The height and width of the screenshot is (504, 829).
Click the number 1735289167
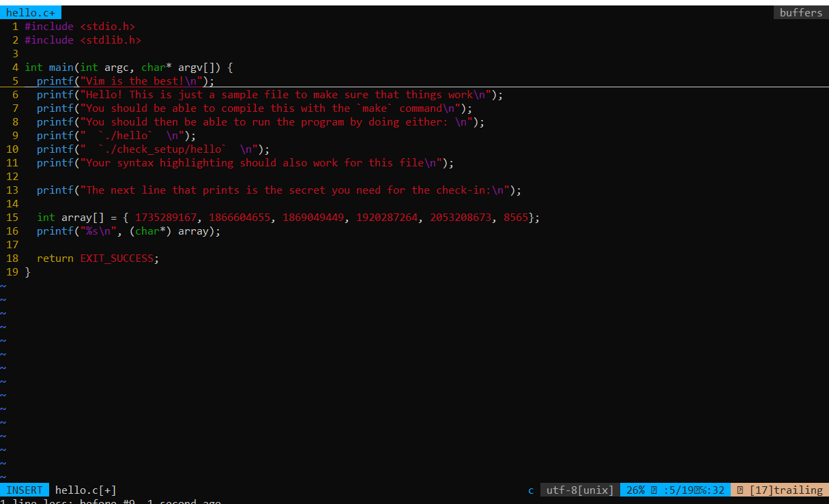(x=166, y=218)
